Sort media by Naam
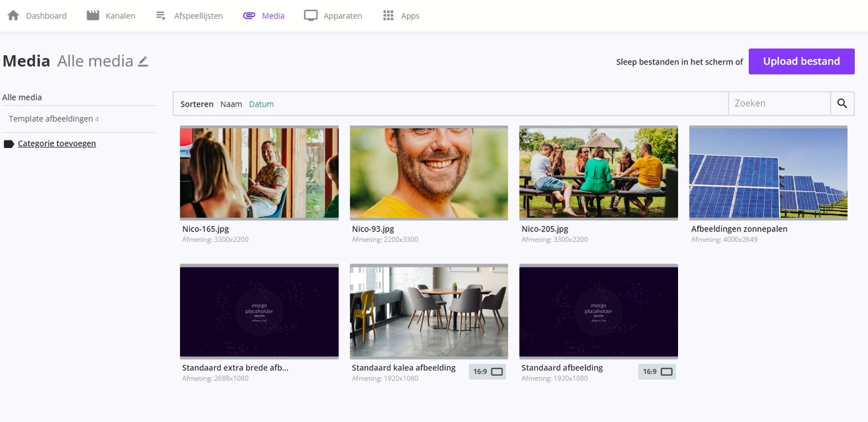Image resolution: width=868 pixels, height=422 pixels. pyautogui.click(x=231, y=104)
